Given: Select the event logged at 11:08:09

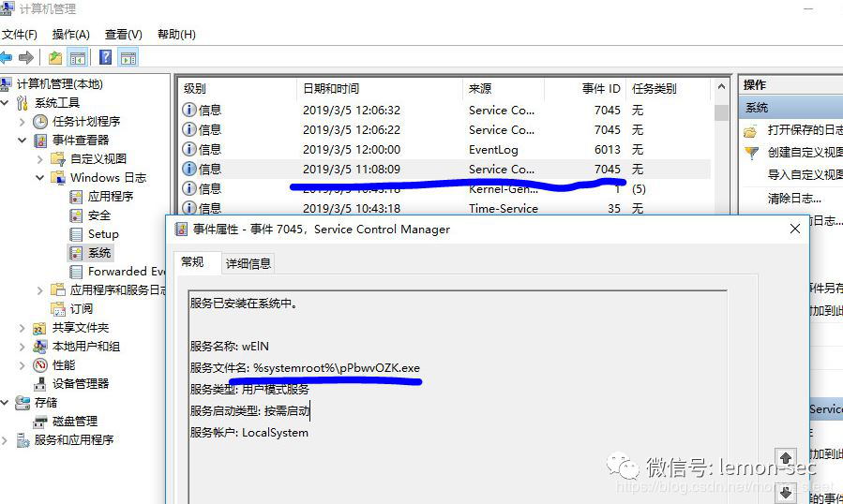Looking at the screenshot, I should pos(444,170).
